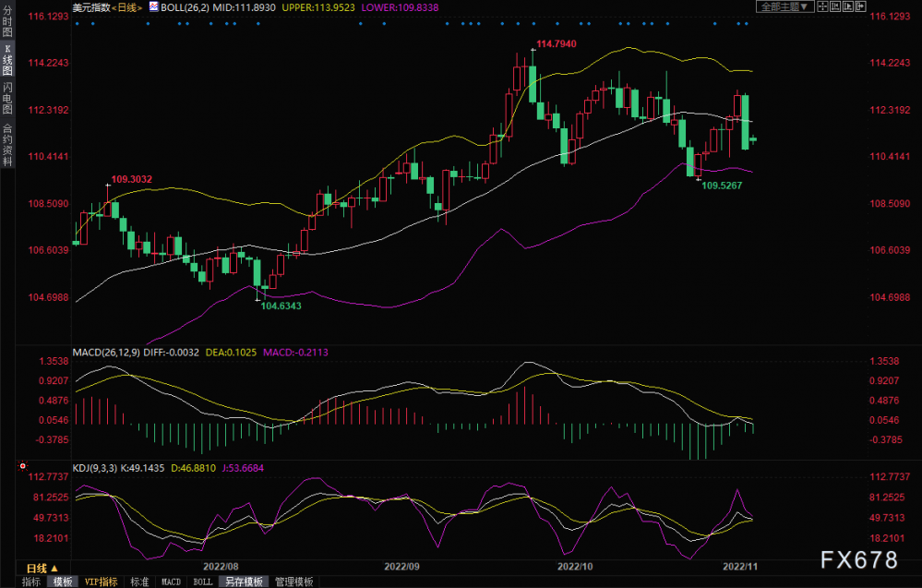Open the VIP指标 tab

pos(102,582)
